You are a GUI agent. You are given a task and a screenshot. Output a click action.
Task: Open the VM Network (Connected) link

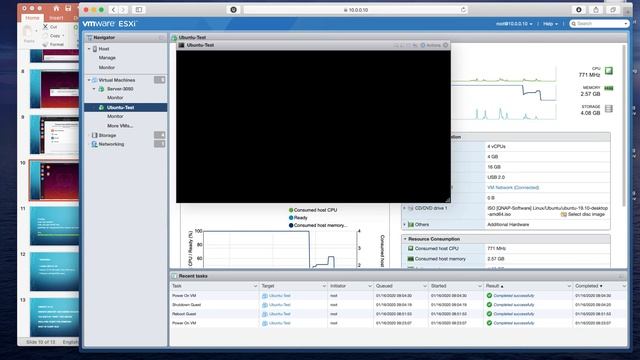513,188
